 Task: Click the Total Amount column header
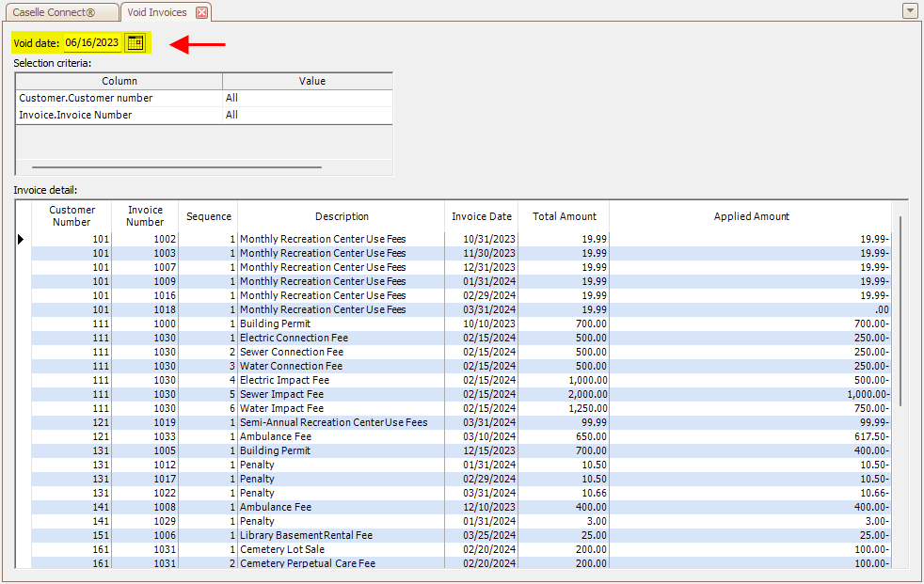(564, 216)
